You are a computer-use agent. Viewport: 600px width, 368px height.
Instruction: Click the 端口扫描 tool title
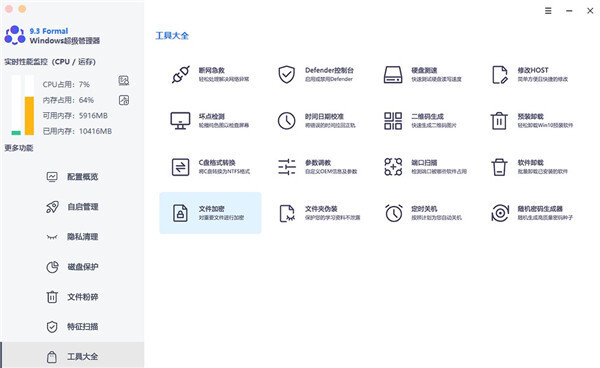point(424,163)
